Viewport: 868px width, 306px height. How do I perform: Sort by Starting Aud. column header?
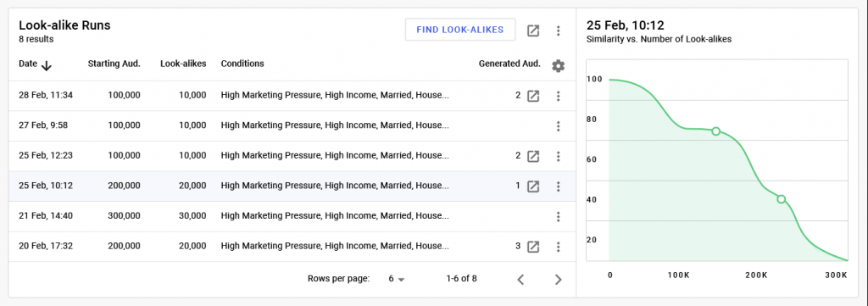coord(114,64)
